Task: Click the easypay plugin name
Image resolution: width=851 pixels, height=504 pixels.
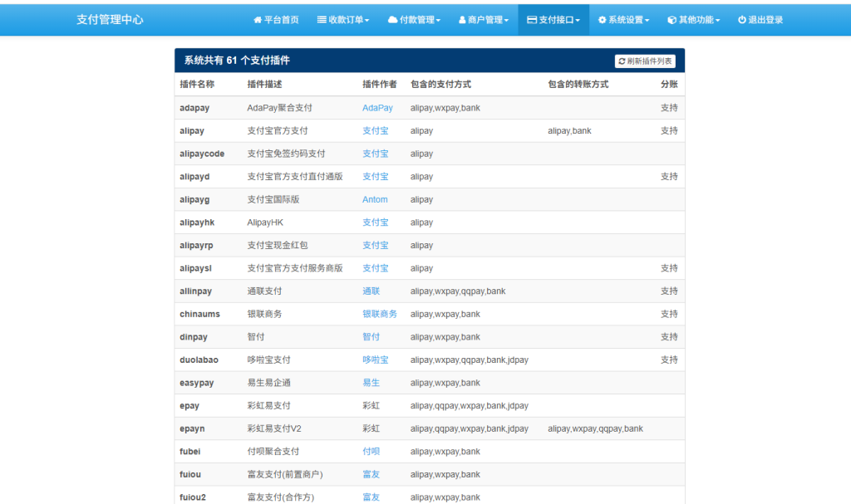Action: 197,383
